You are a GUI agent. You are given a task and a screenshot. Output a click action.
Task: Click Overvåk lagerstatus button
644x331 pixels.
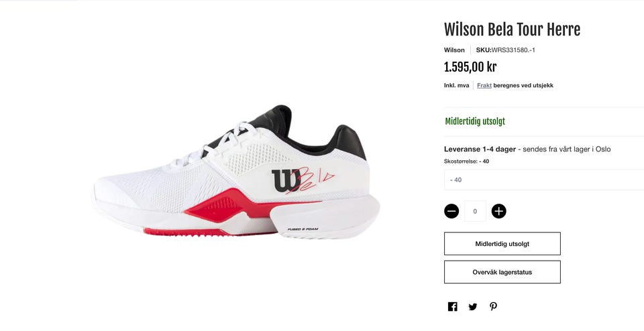[502, 272]
